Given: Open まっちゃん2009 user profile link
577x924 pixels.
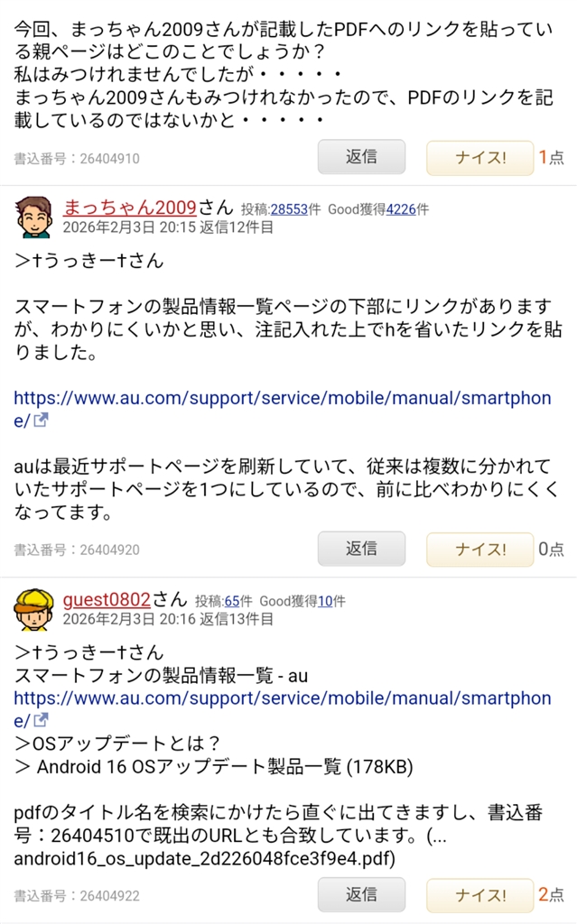Looking at the screenshot, I should click(129, 207).
